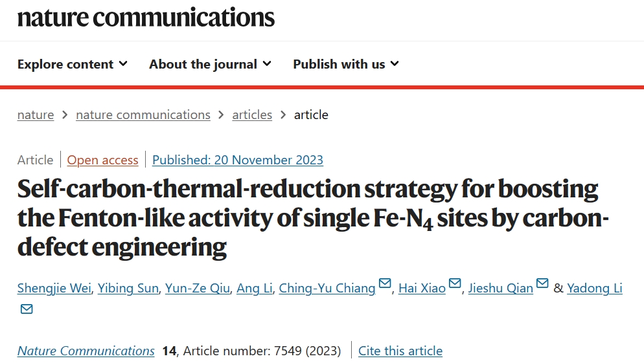Image resolution: width=644 pixels, height=363 pixels.
Task: Click the email envelope icon after Ching-Yu Chiang
Action: (385, 283)
